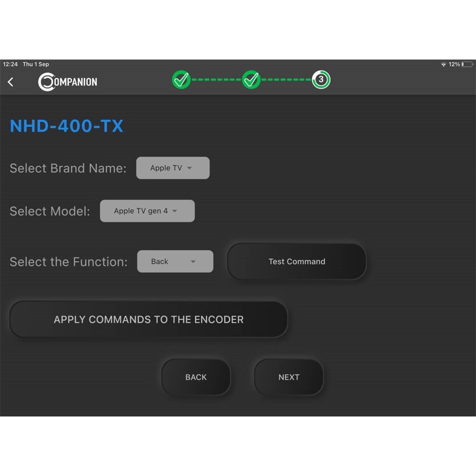Click the Select the Function label
Image resolution: width=476 pixels, height=476 pixels.
(69, 262)
